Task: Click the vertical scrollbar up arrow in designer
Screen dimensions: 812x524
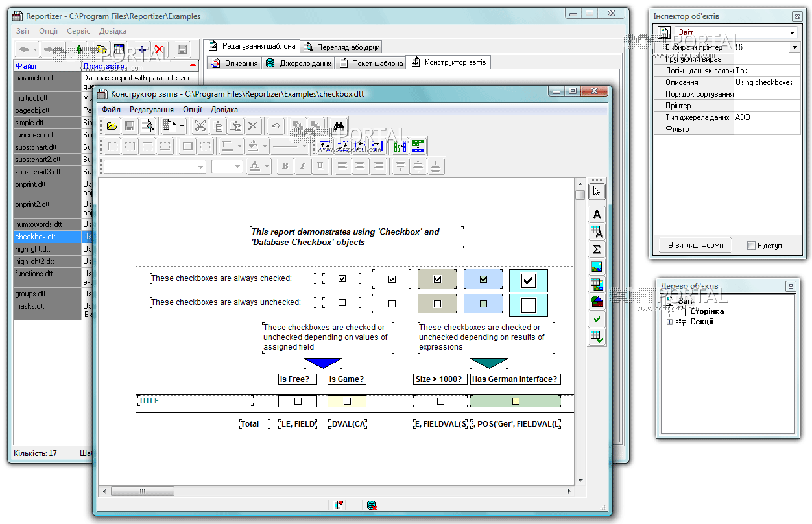Action: click(x=580, y=184)
